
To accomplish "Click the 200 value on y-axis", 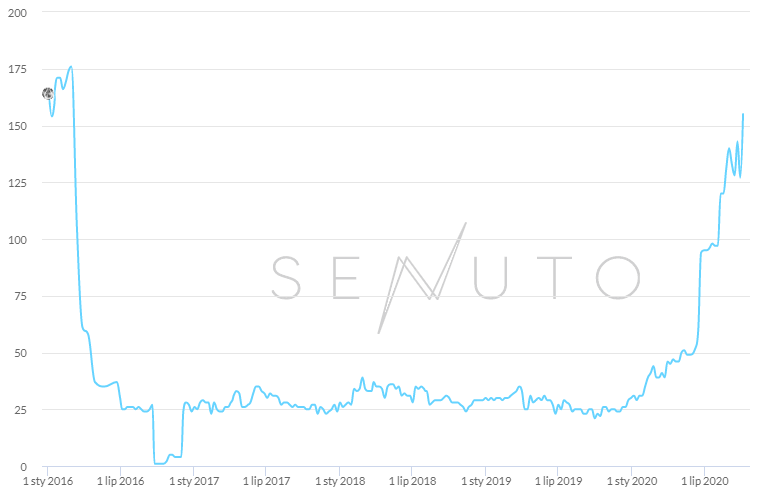I will 17,13.
